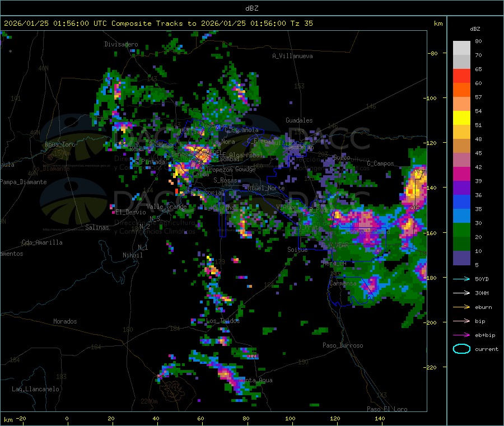504x426 pixels.
Task: Click the 'Salinas' map label
Action: tap(97, 227)
